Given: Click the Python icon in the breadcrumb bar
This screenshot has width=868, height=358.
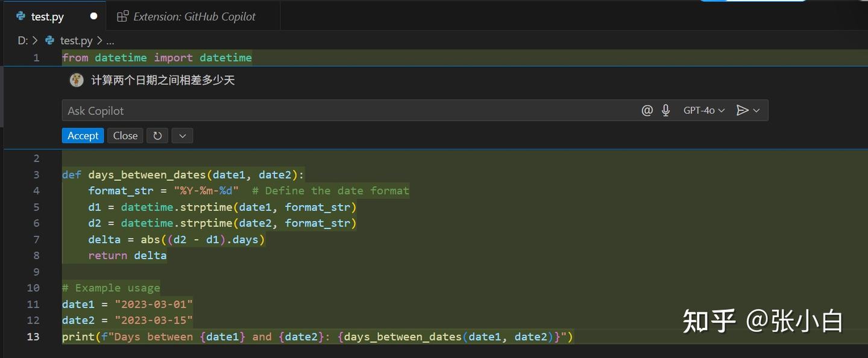Looking at the screenshot, I should 50,40.
